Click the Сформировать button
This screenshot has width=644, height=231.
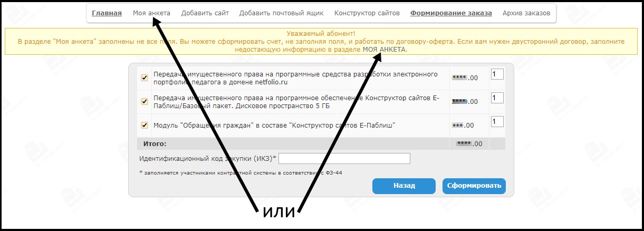tap(474, 186)
